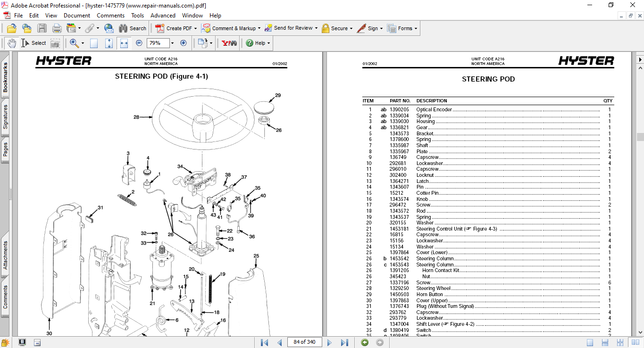Go to the last page icon
Image resolution: width=644 pixels, height=348 pixels.
pyautogui.click(x=344, y=342)
